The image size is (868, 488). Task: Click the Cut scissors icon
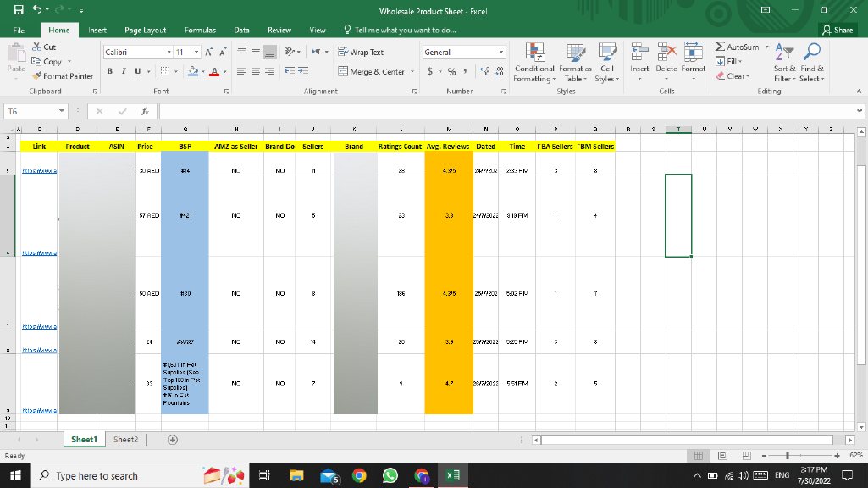pos(36,47)
